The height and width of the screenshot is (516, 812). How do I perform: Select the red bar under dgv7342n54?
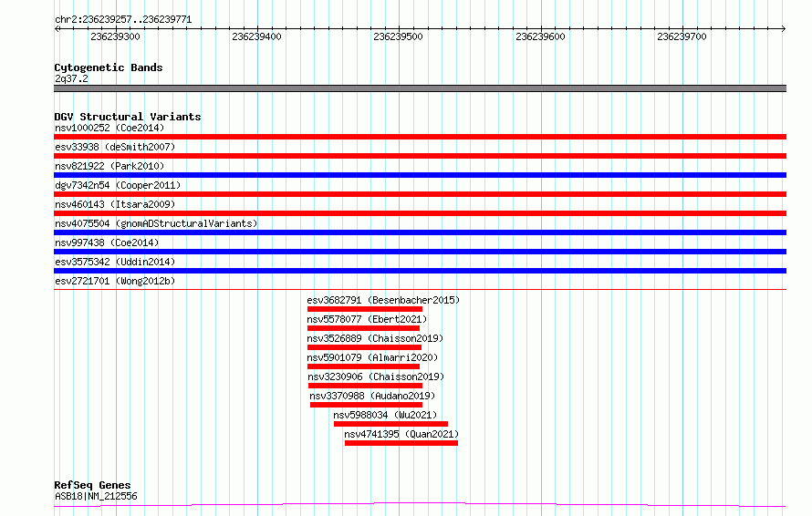(420, 194)
